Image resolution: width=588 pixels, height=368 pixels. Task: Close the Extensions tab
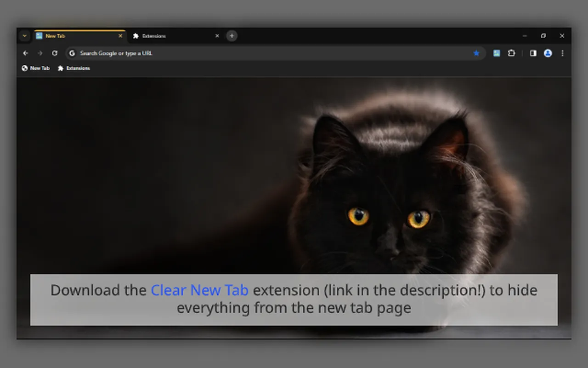click(217, 36)
